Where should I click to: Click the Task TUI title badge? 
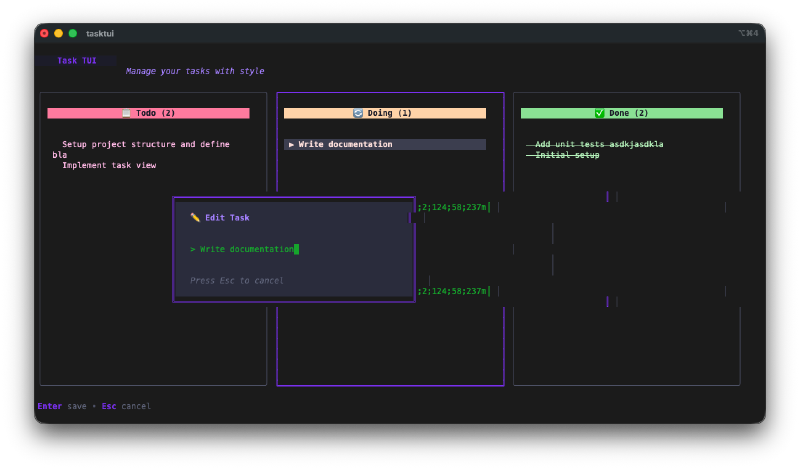click(x=76, y=61)
